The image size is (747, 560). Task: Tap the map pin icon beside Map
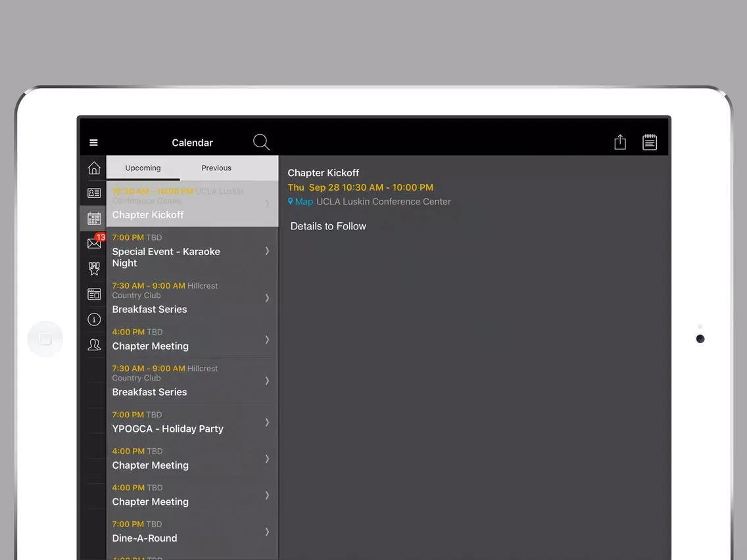290,201
